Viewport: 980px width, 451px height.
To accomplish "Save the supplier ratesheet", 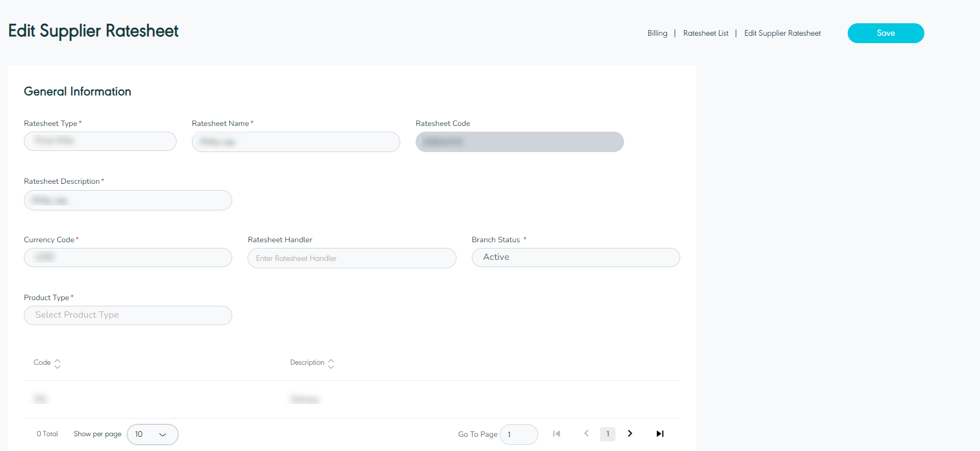I will 885,33.
